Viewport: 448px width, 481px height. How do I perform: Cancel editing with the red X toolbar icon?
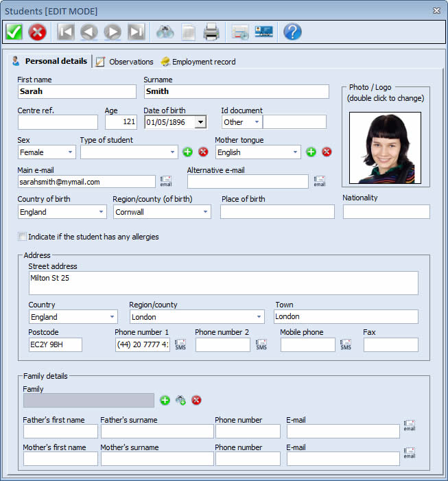(x=37, y=32)
